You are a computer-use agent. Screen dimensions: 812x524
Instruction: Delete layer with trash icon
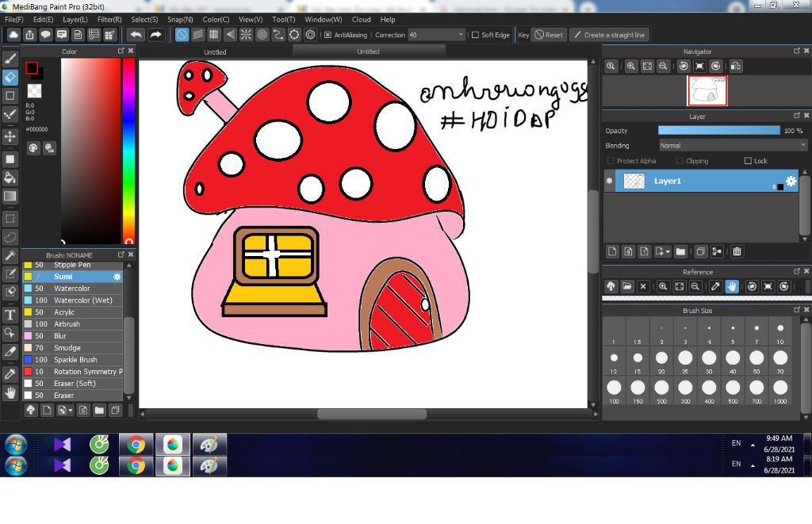737,251
